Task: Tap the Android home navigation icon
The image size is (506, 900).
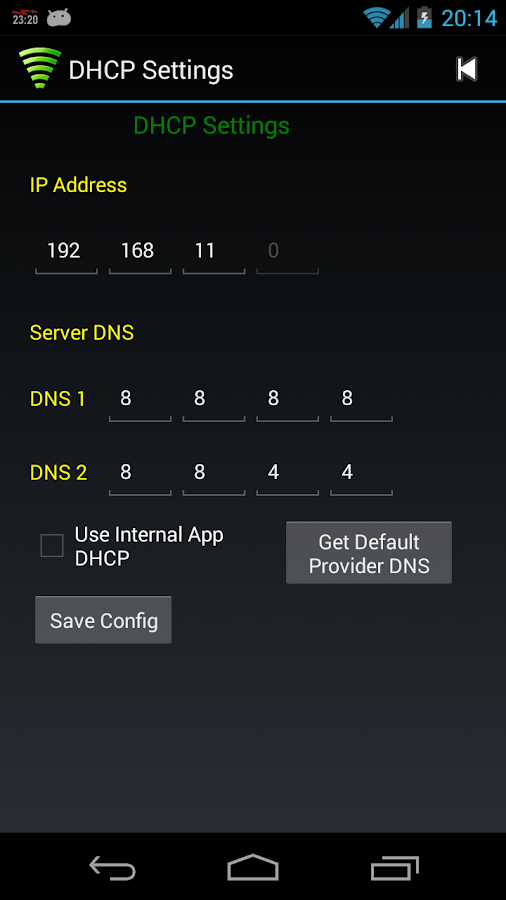Action: click(252, 867)
